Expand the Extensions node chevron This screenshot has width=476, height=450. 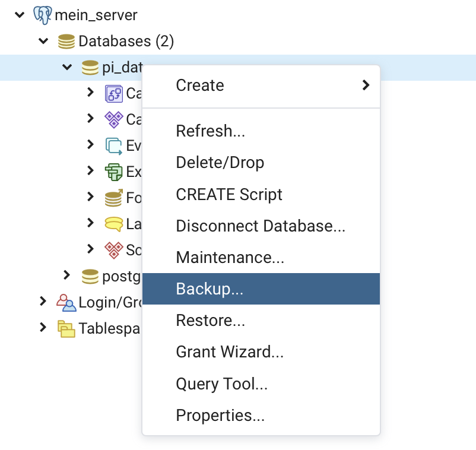point(90,170)
